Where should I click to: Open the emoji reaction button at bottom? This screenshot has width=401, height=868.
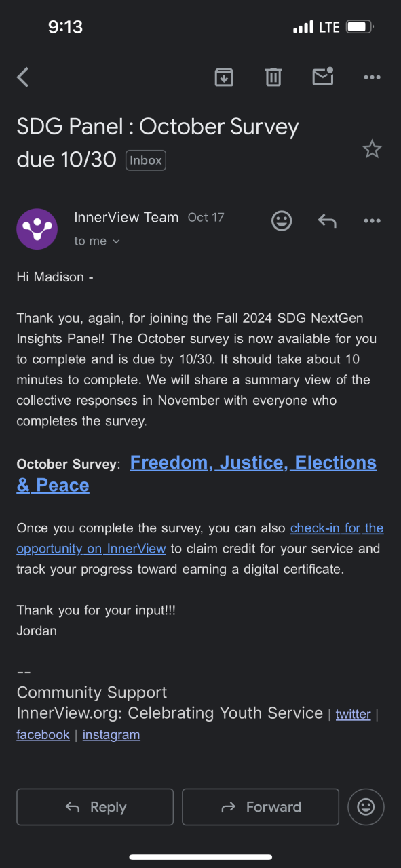click(366, 807)
